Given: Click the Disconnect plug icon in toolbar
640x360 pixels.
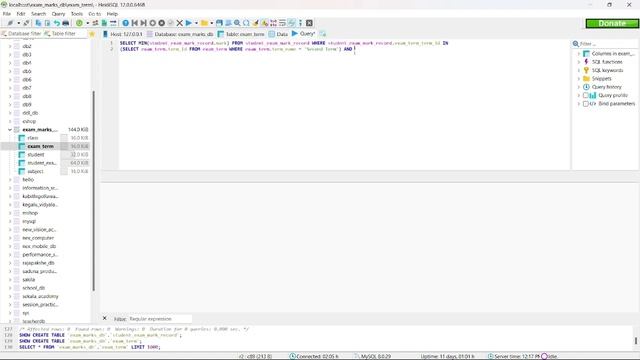Looking at the screenshot, I should (26, 23).
